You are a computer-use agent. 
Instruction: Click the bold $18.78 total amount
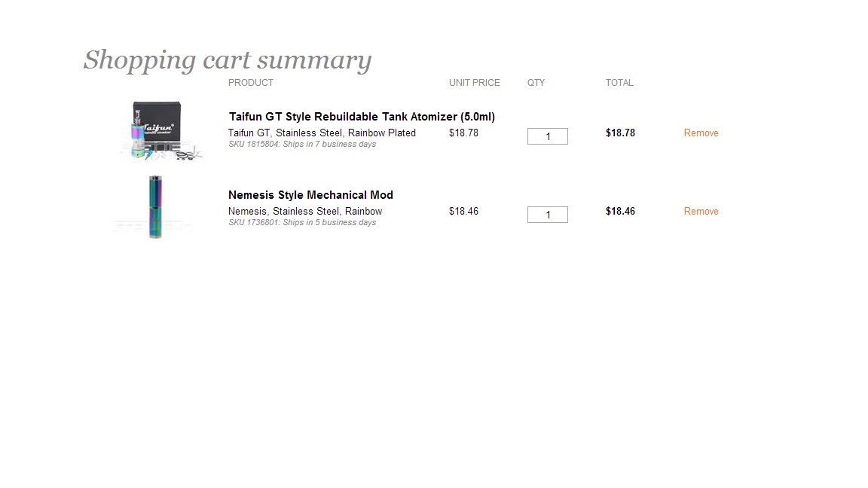pos(620,133)
